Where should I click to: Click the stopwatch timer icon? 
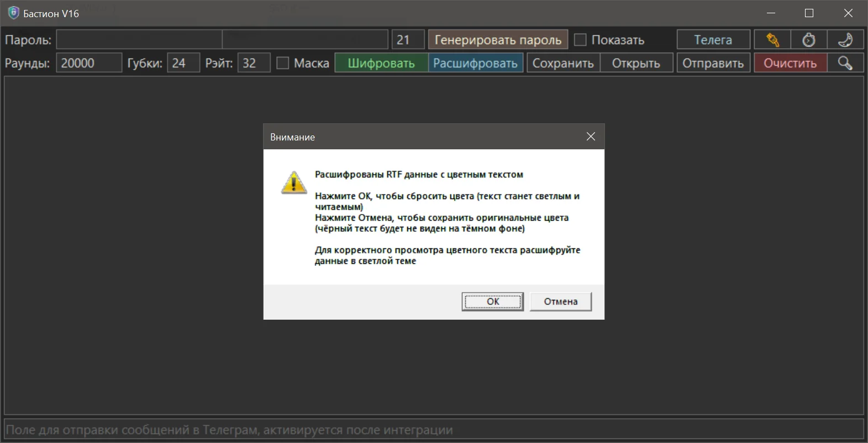[x=808, y=40]
